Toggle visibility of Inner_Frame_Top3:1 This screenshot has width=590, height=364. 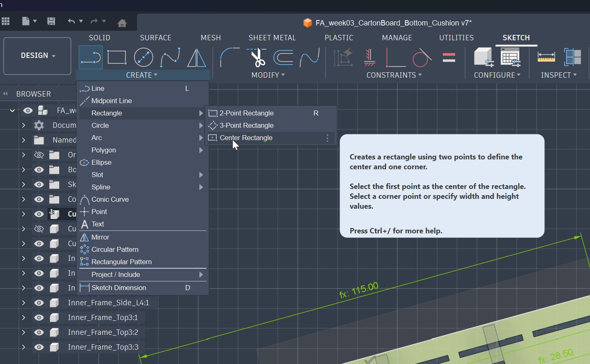(39, 318)
